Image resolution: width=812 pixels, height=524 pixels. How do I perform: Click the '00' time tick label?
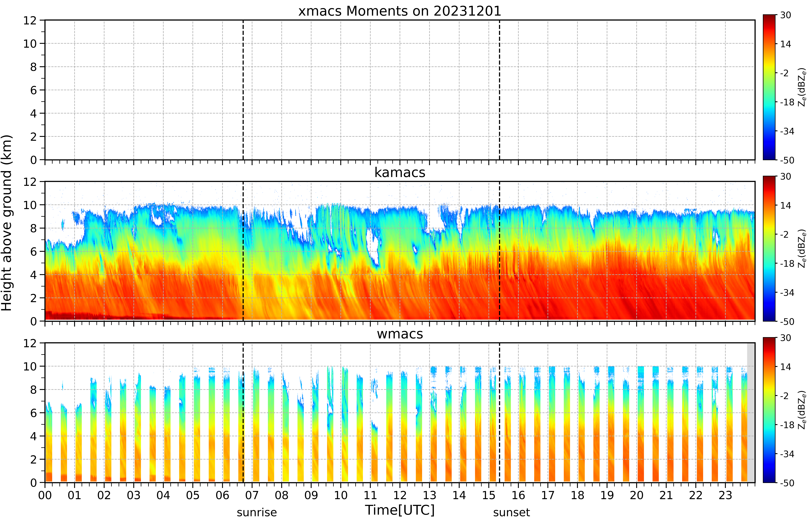[45, 495]
